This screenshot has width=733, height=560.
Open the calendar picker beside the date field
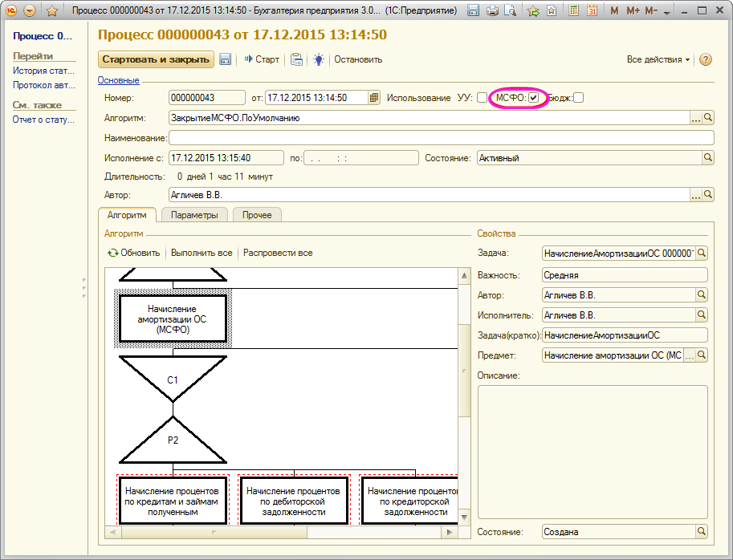click(x=374, y=98)
